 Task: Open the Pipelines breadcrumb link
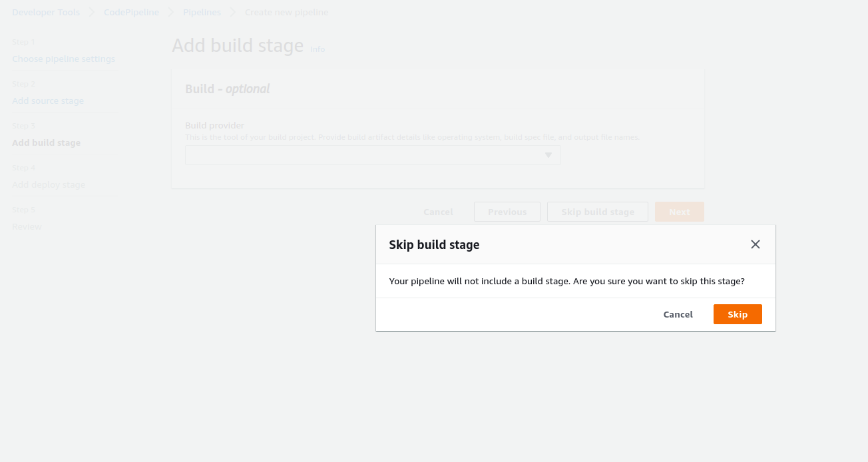coord(202,12)
